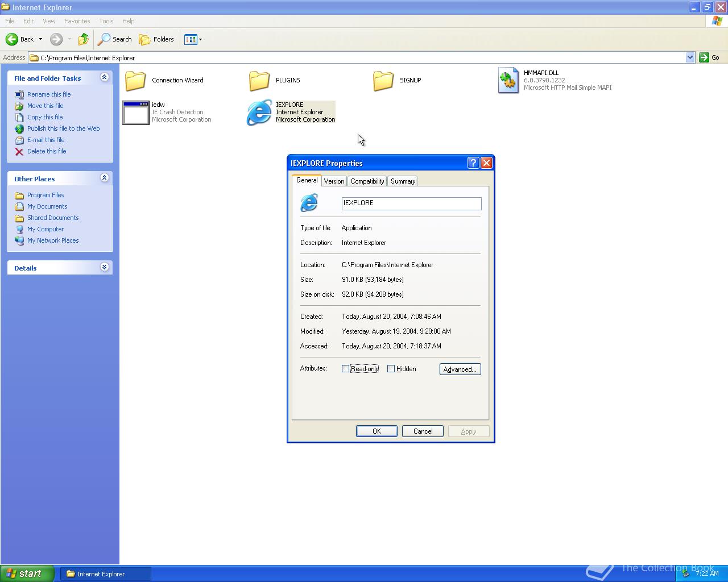This screenshot has height=582, width=728.
Task: Open the Back history dropdown arrow
Action: tap(40, 39)
